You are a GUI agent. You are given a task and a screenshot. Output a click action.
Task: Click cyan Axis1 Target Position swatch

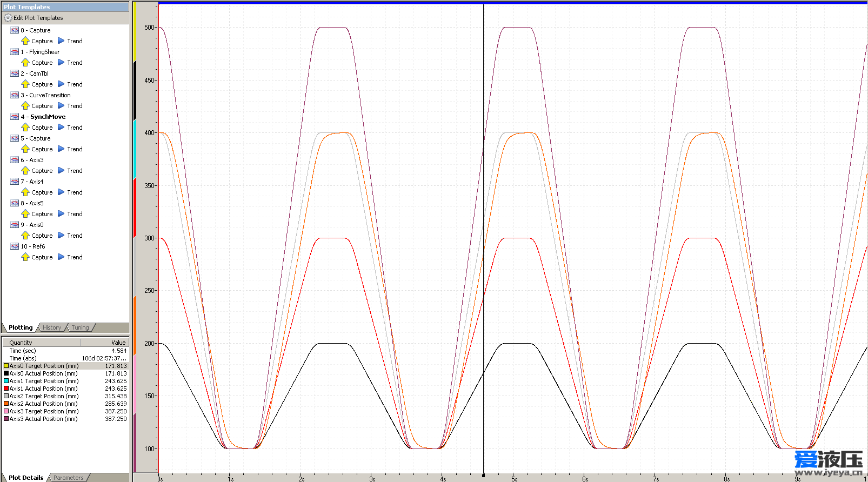tap(6, 381)
